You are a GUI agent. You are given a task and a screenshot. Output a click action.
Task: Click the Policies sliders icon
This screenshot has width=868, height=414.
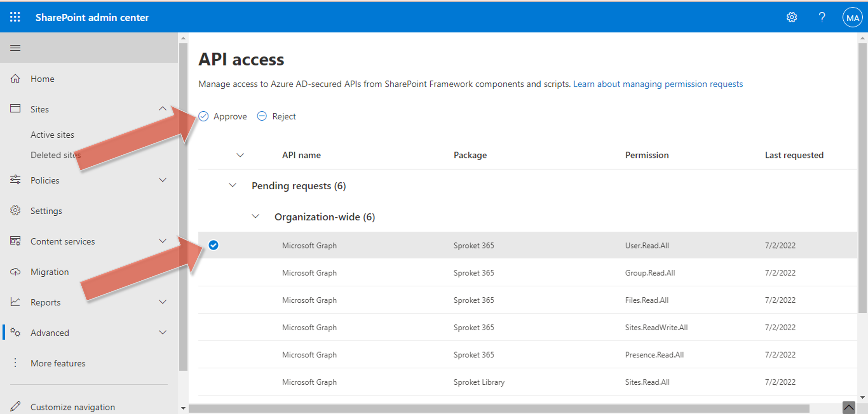[x=15, y=180]
